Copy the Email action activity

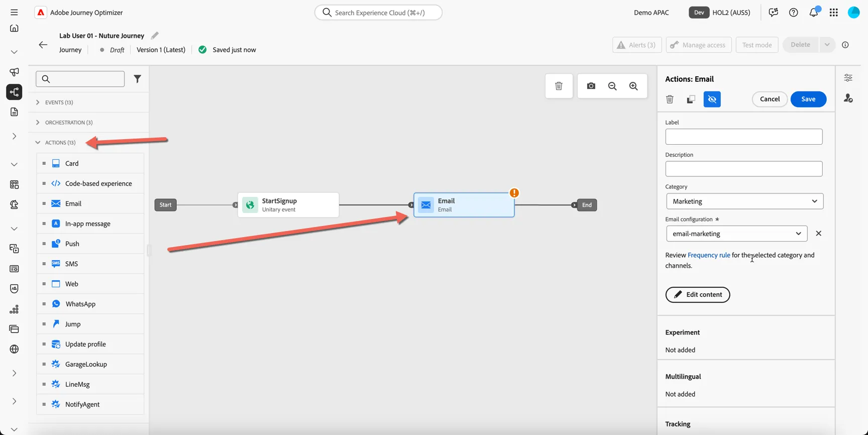(x=691, y=99)
